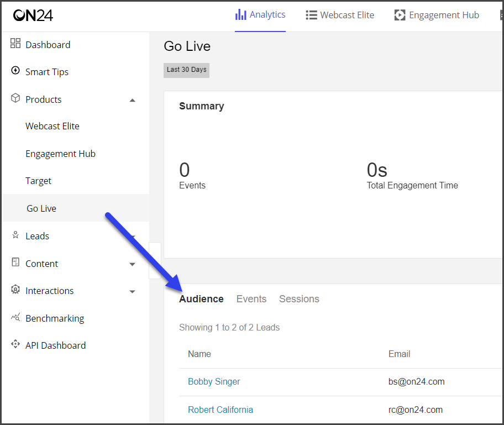Click the Showing 1 to 2 of 2 Leads text

click(229, 327)
